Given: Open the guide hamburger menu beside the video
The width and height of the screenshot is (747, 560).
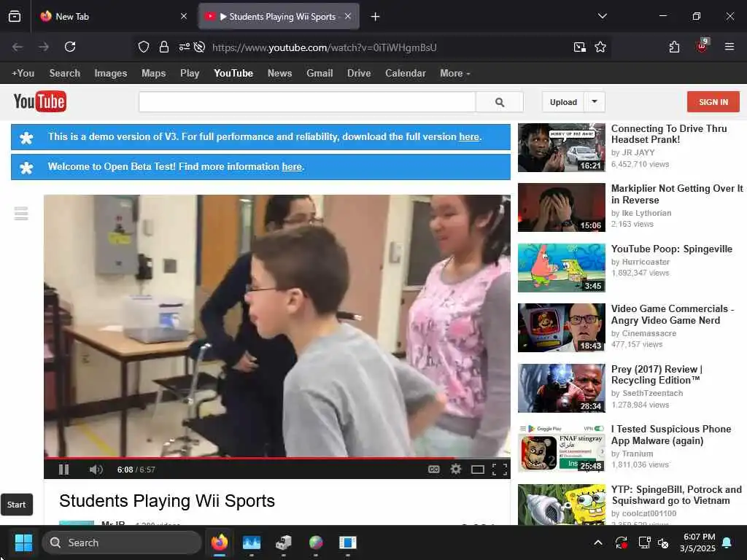Looking at the screenshot, I should pos(21,214).
